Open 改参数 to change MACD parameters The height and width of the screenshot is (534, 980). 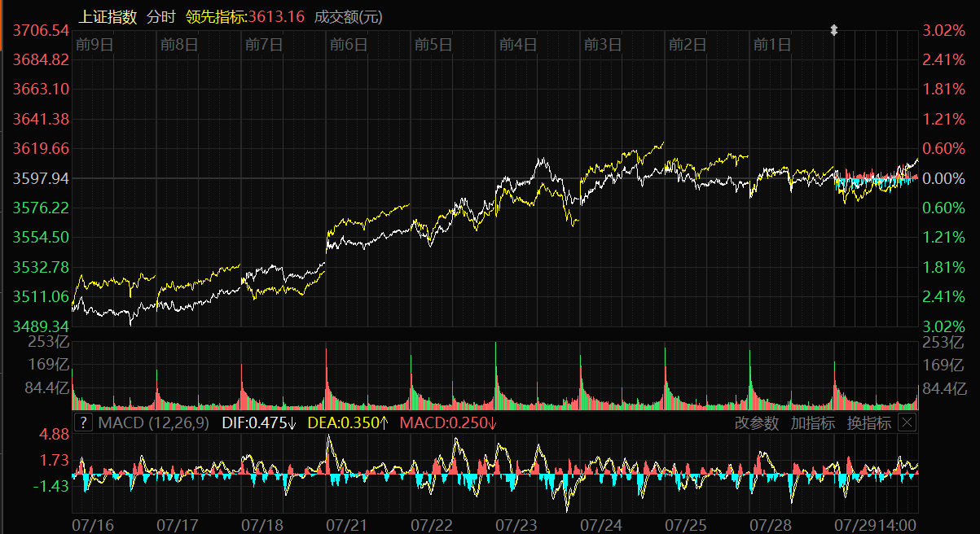click(756, 422)
